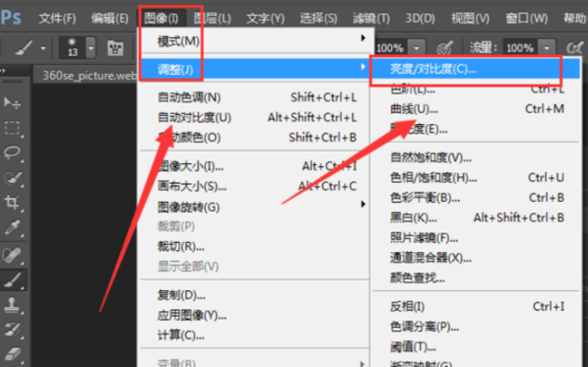Select the History Brush tool
The image size is (588, 367).
click(x=12, y=329)
